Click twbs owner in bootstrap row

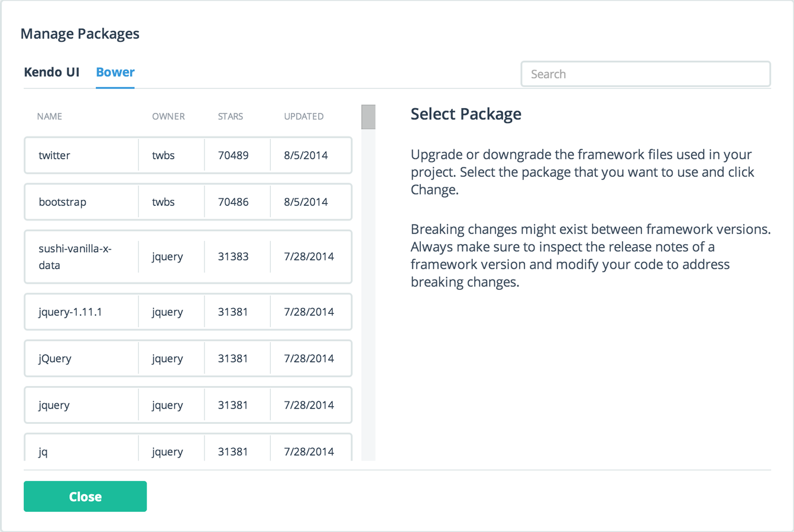tap(163, 202)
